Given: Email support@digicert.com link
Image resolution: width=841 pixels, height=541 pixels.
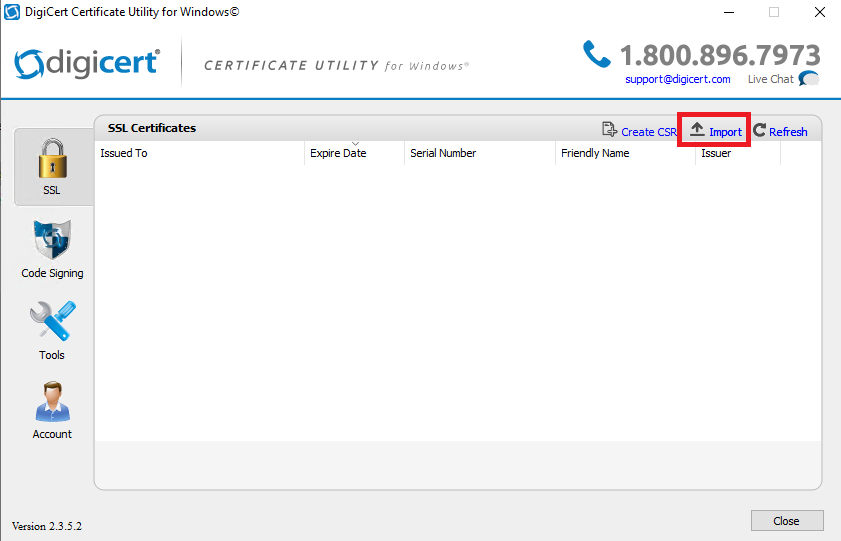Looking at the screenshot, I should (677, 79).
